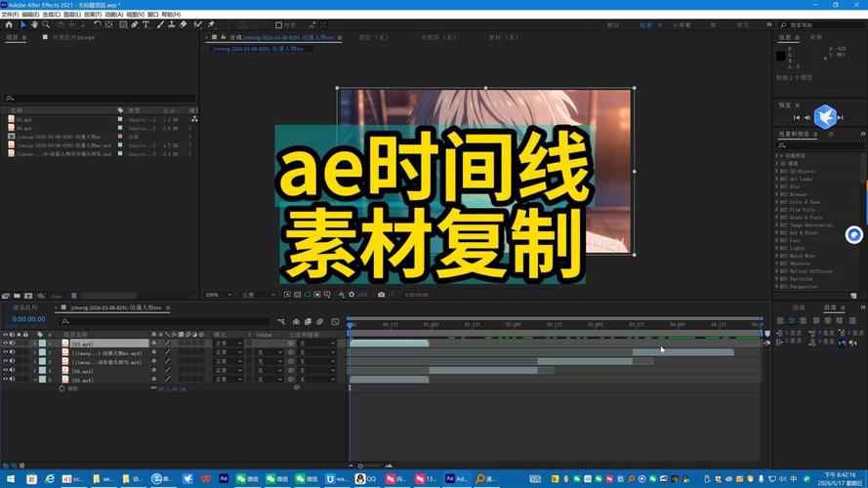Image resolution: width=868 pixels, height=488 pixels.
Task: Switch to the 小屏幕 workspace
Action: tap(682, 25)
